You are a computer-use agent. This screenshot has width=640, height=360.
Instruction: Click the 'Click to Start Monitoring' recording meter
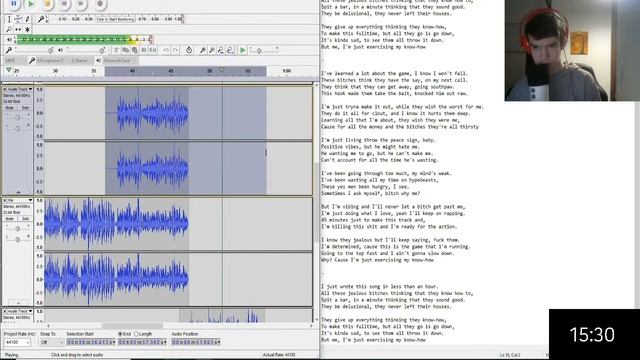coord(115,19)
